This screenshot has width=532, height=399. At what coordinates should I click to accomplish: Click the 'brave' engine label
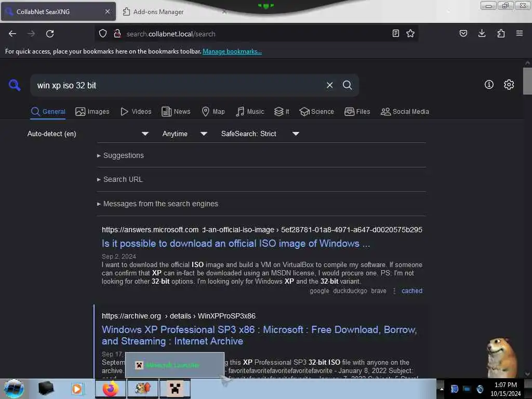click(379, 291)
